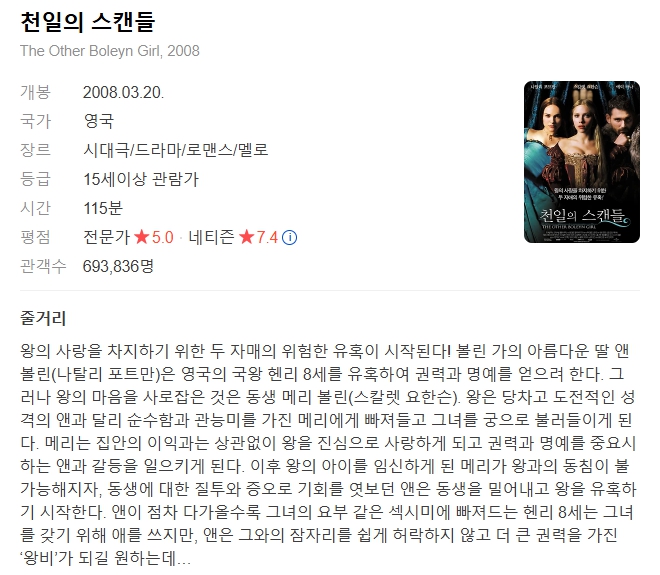660x575 pixels.
Task: Click the title 천일의 스캔들
Action: tap(88, 21)
